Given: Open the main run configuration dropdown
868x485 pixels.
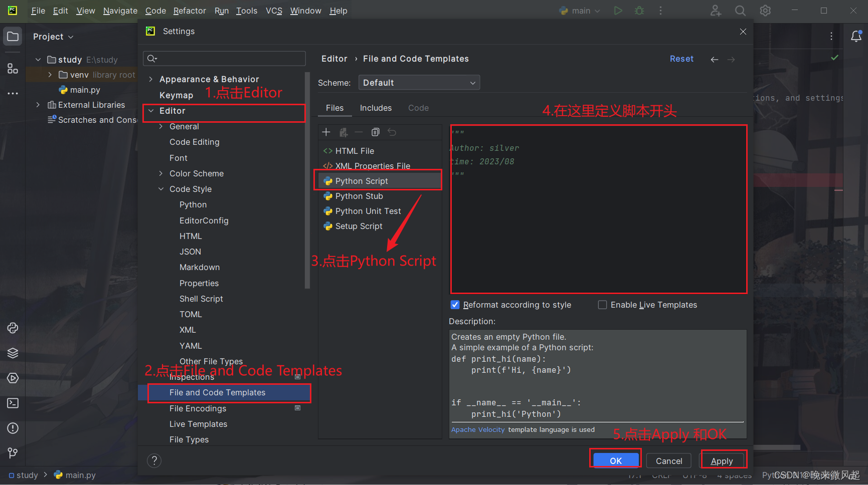Looking at the screenshot, I should 580,11.
